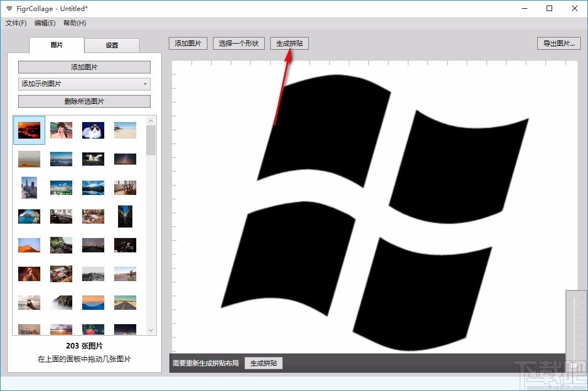
Task: Open the 编辑(E) menu
Action: point(45,23)
